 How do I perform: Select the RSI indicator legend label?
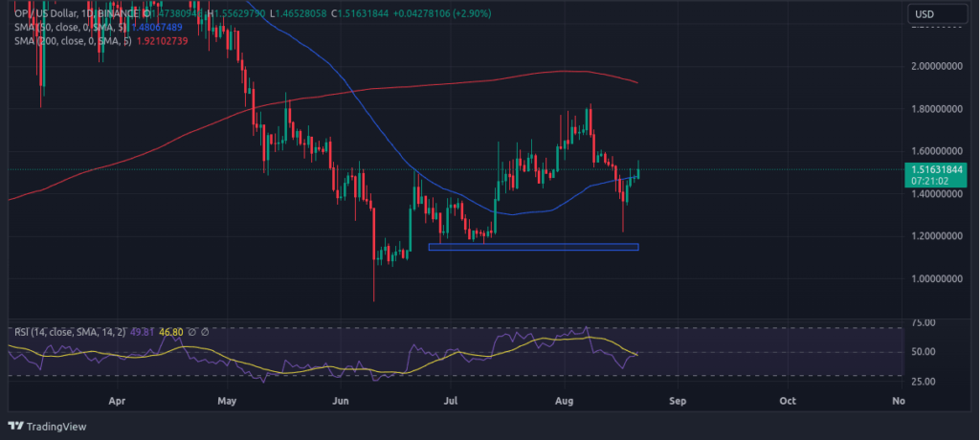[x=60, y=332]
